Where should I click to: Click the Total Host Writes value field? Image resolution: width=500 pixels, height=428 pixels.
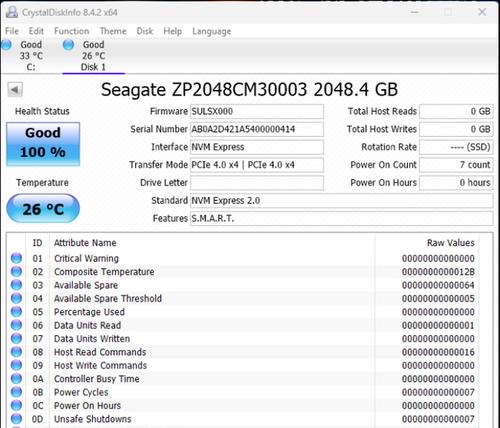click(456, 129)
